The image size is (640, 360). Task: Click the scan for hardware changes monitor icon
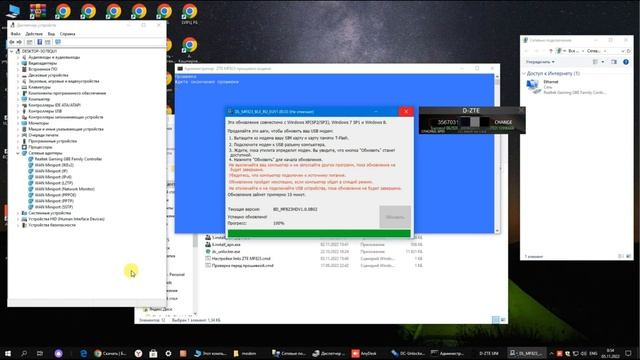[58, 42]
